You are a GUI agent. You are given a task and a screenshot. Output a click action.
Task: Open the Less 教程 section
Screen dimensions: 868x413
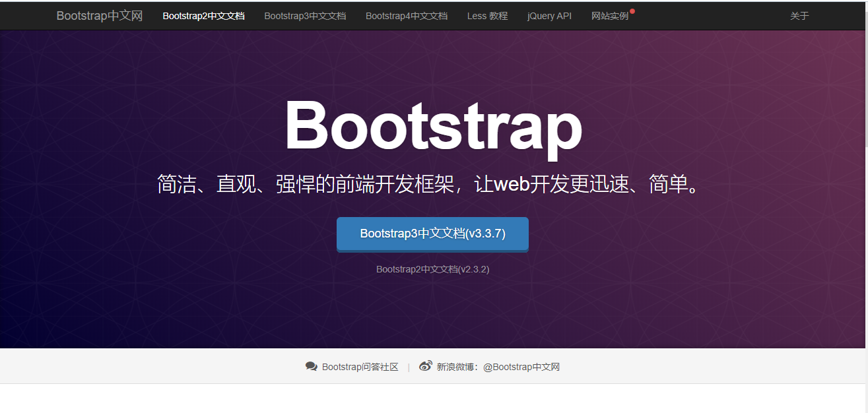487,16
